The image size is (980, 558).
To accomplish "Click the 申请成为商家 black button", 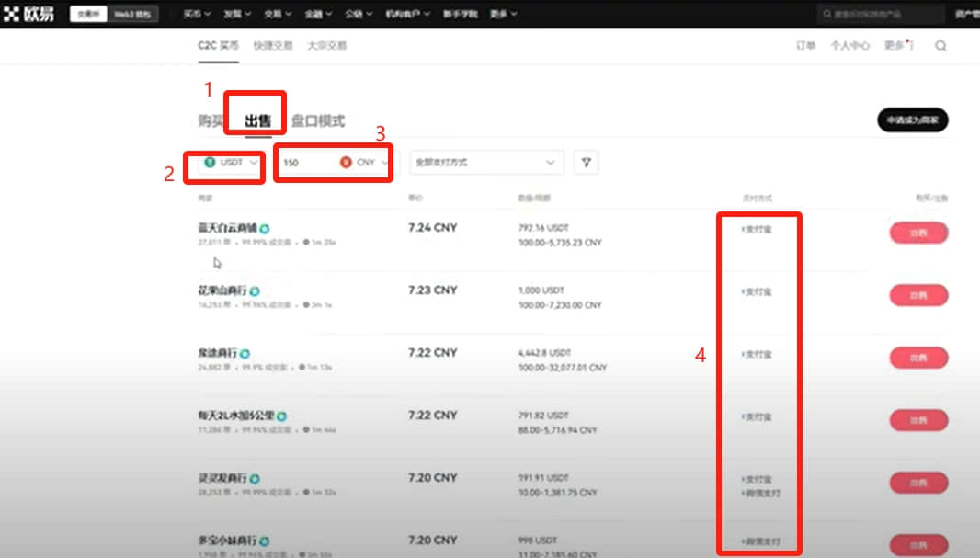I will pos(913,120).
